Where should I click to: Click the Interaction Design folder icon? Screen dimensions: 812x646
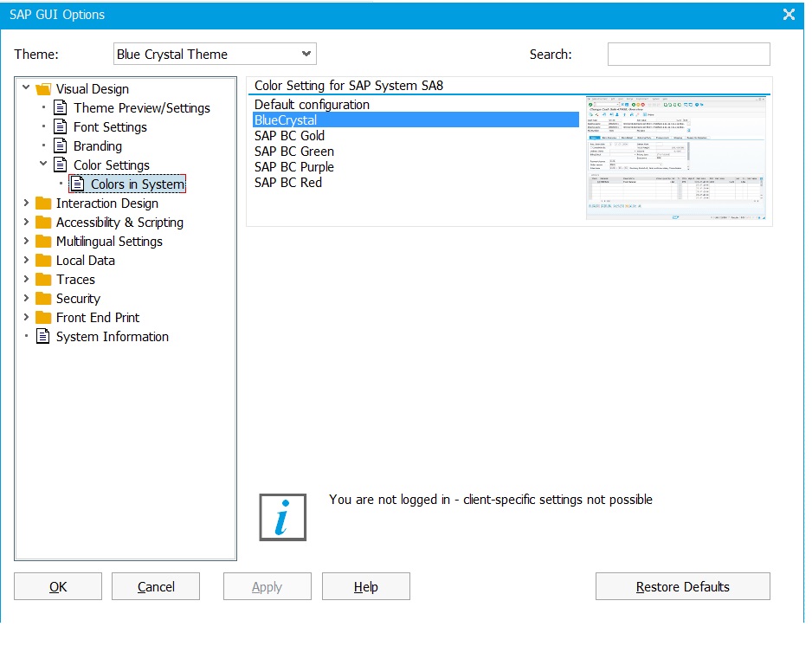(x=43, y=203)
